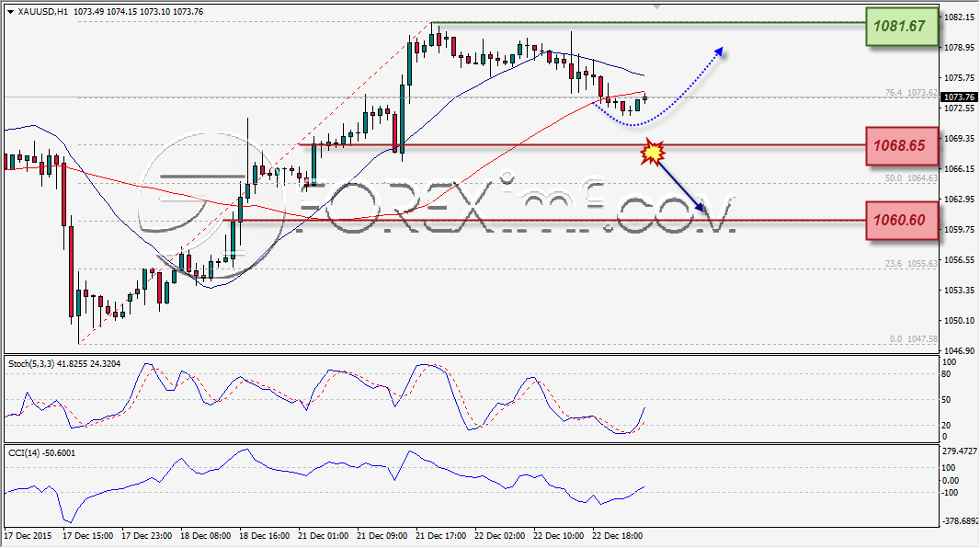
Task: Click the Fibonacci 76.4 level label
Action: click(911, 93)
